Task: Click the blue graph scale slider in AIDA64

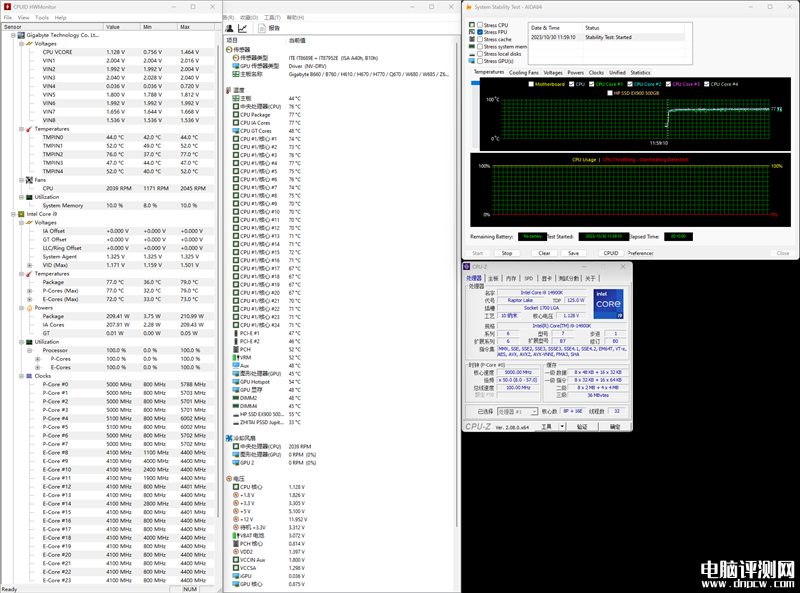Action: (x=475, y=83)
